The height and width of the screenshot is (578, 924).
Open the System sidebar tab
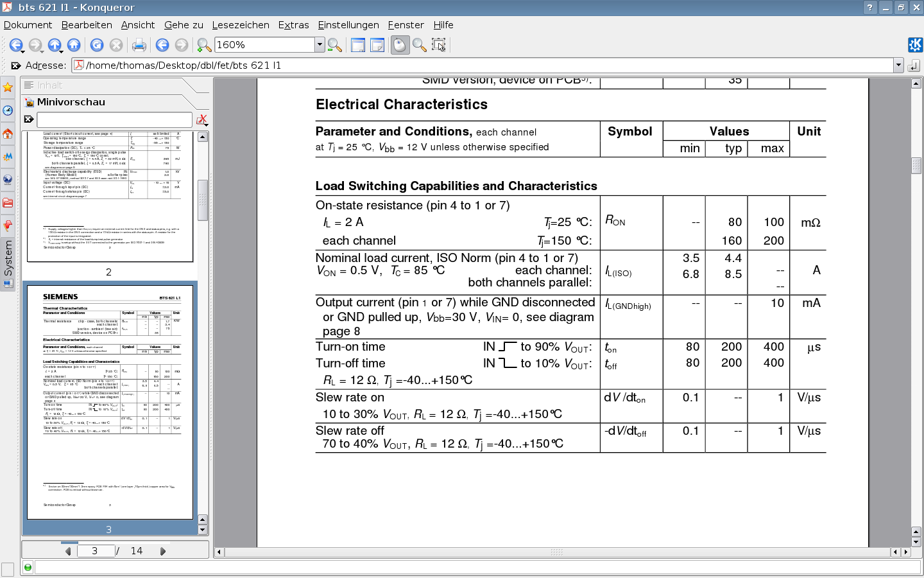[8, 263]
